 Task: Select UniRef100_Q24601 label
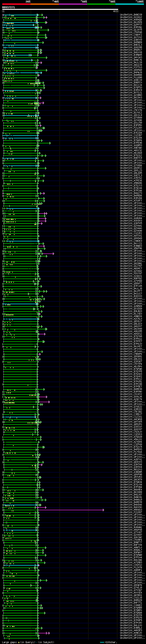[131, 276]
